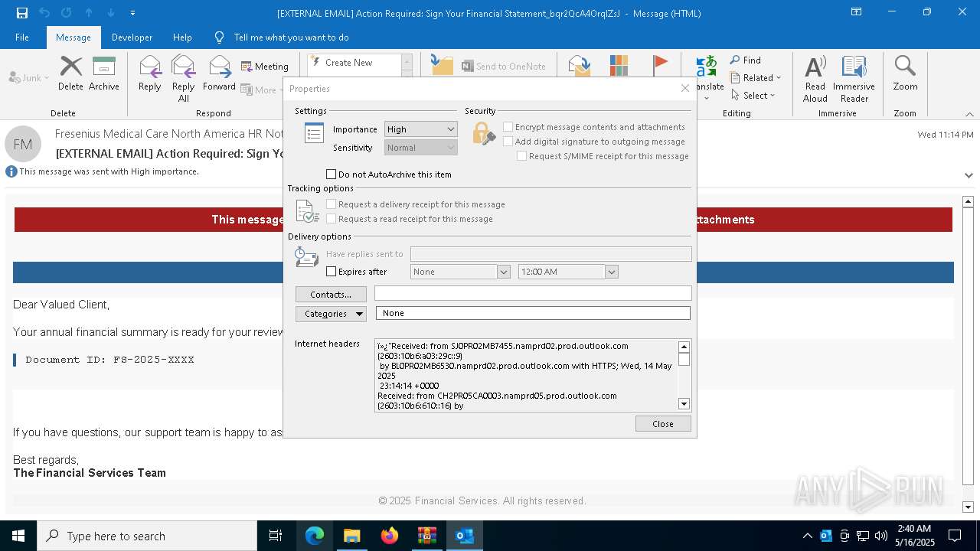
Task: Click the Outlook taskbar icon
Action: [x=465, y=536]
